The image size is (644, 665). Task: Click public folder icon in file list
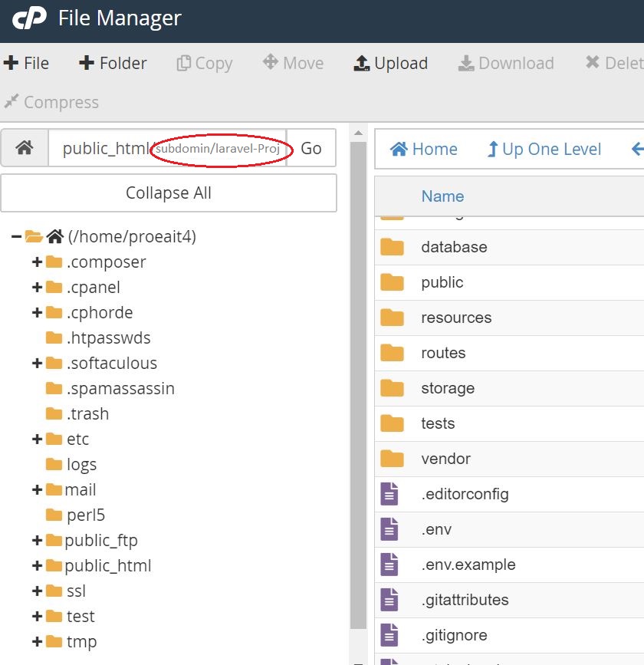[392, 282]
